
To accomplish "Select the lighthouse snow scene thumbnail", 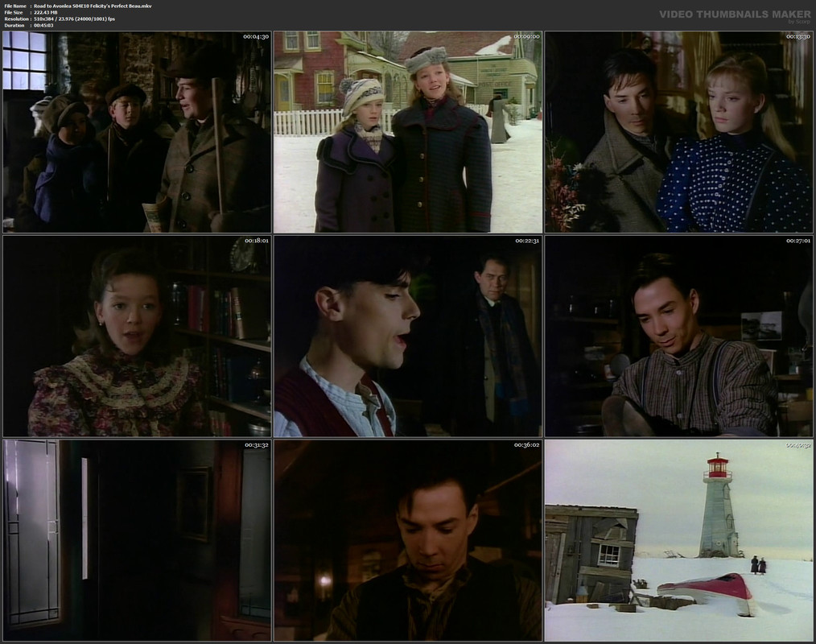I will [678, 540].
